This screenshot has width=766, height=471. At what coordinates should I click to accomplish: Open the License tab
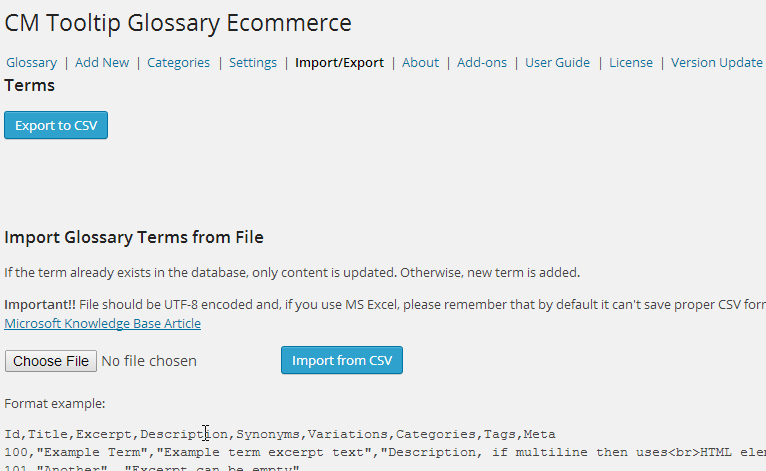click(631, 63)
